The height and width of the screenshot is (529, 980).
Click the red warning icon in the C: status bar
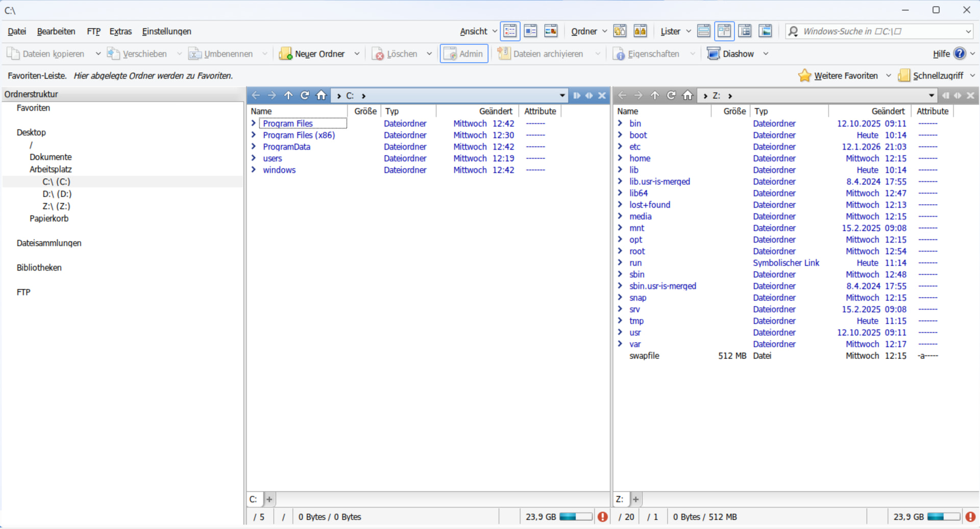coord(603,517)
